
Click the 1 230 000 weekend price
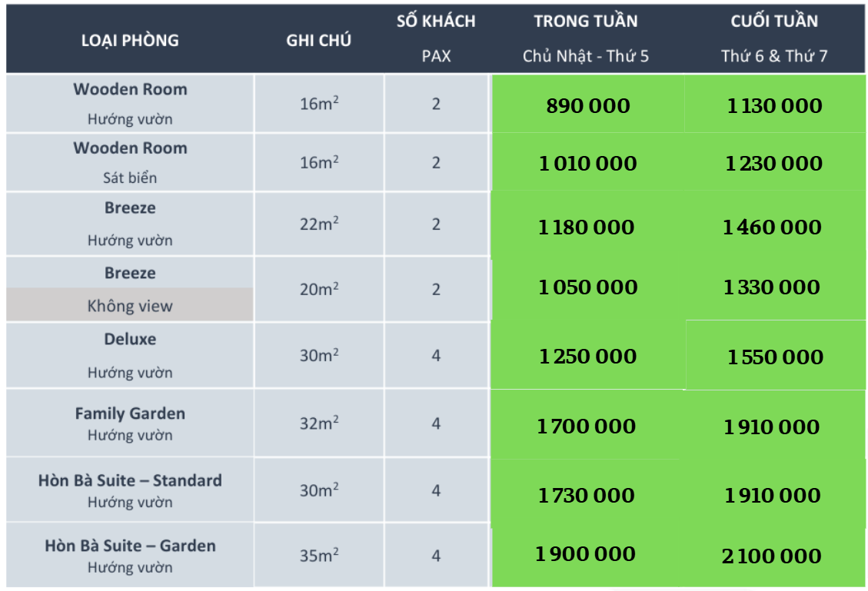pos(773,163)
